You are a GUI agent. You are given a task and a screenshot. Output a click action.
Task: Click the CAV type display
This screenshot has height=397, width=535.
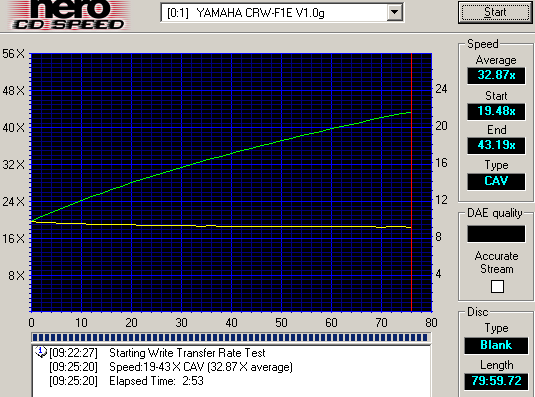pyautogui.click(x=496, y=181)
